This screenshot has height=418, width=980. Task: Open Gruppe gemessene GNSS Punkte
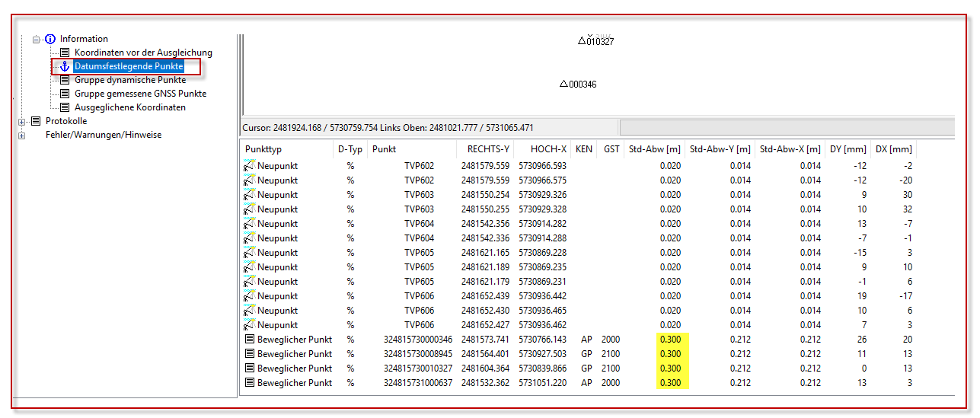click(140, 94)
